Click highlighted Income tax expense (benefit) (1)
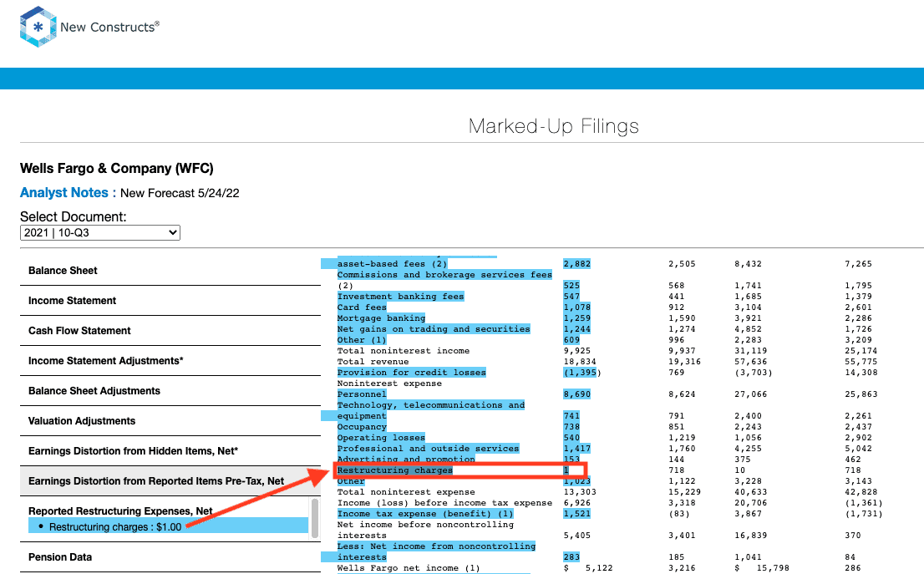924x574 pixels. (x=425, y=514)
